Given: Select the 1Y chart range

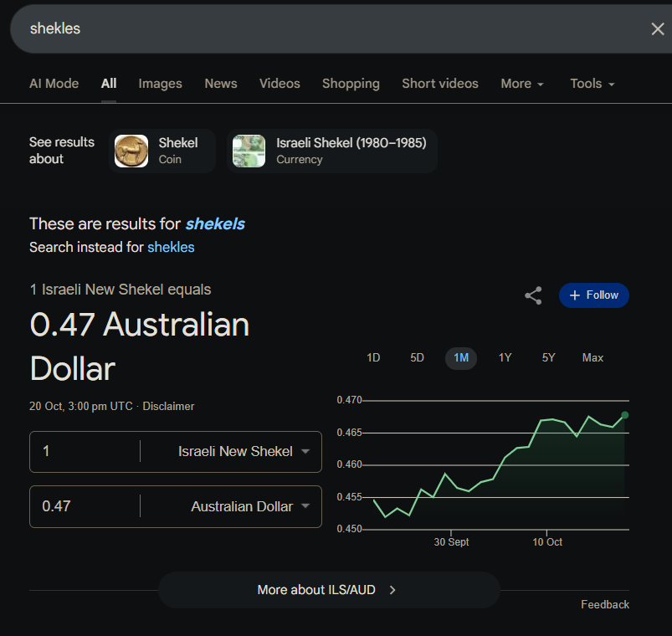Looking at the screenshot, I should point(505,358).
